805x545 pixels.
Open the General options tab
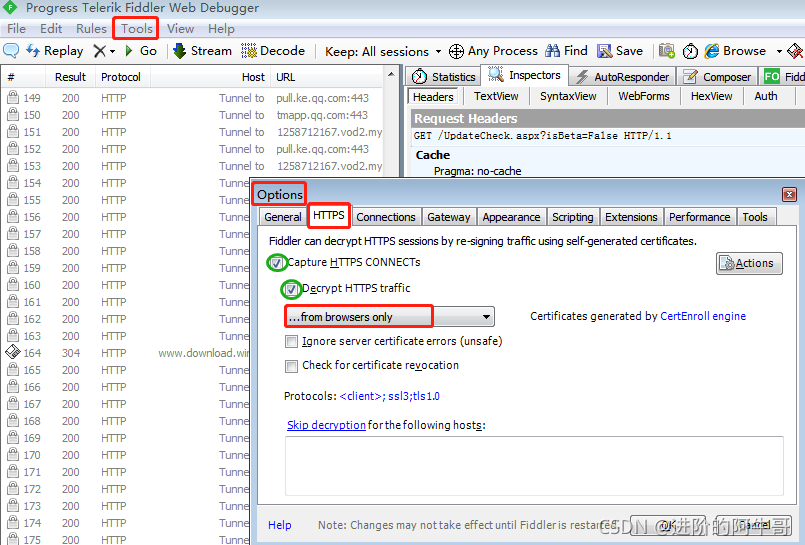(283, 217)
